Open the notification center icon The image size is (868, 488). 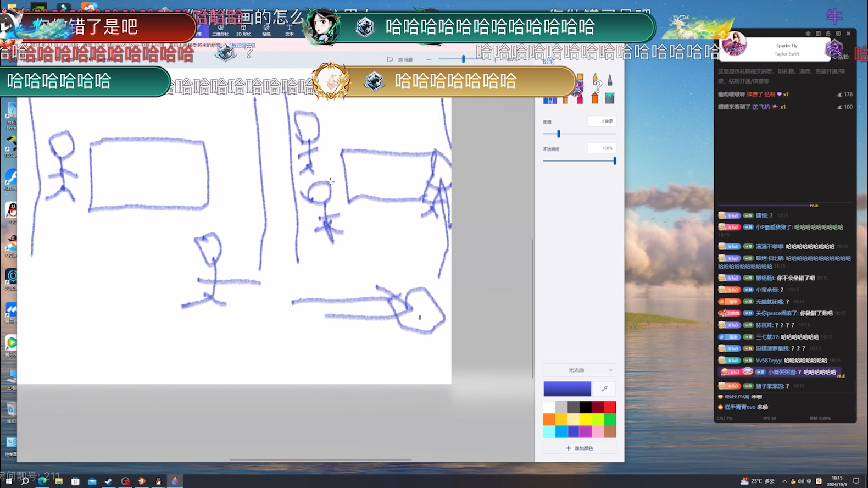click(x=856, y=481)
